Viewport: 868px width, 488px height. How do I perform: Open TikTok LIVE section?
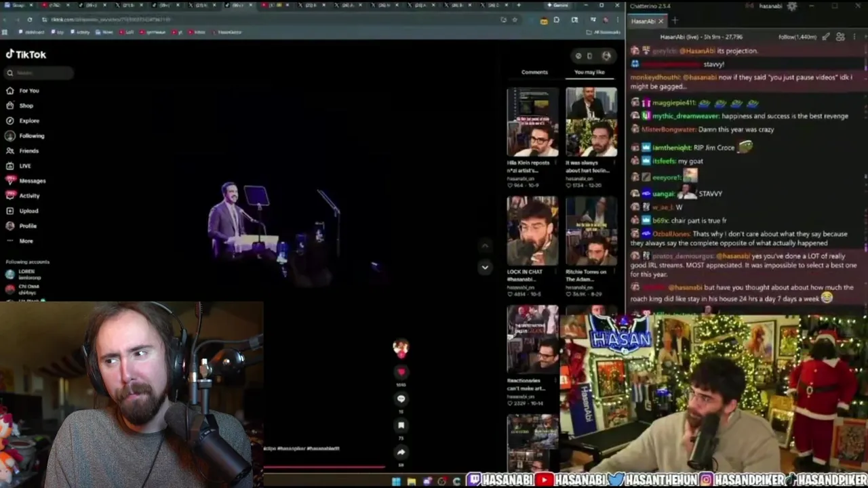click(19, 165)
